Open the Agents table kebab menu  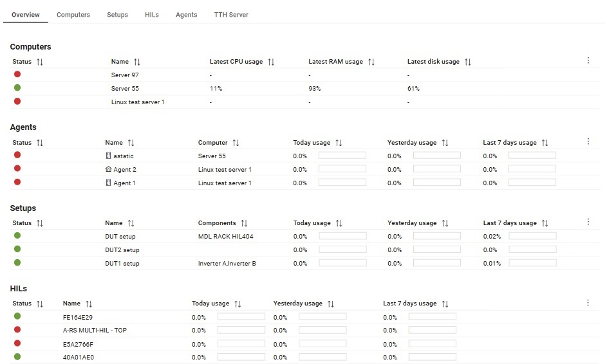pos(588,141)
